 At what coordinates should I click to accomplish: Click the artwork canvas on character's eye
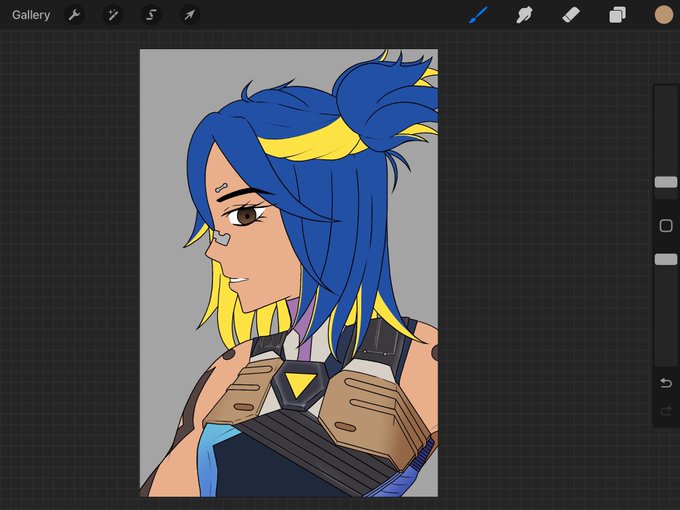tap(246, 215)
